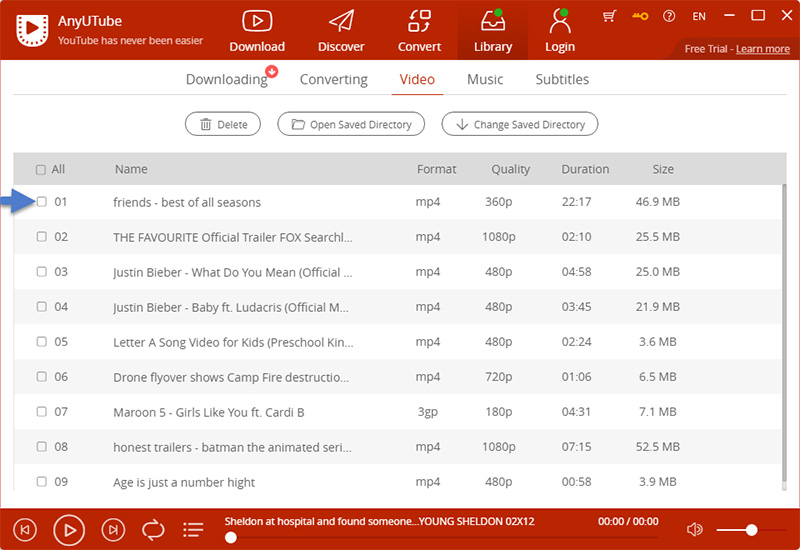Screen dimensions: 800x550
Task: Check the box for video 04
Action: click(42, 307)
